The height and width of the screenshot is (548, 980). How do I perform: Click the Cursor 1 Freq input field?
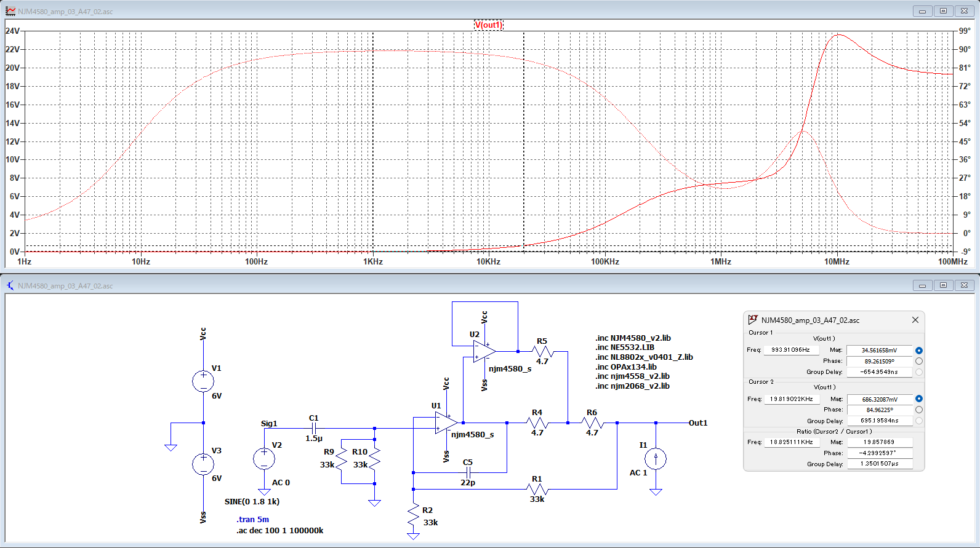[x=791, y=350]
